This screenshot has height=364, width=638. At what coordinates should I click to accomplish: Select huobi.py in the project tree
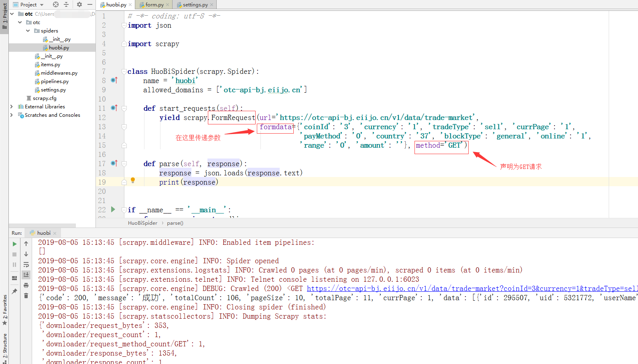56,47
